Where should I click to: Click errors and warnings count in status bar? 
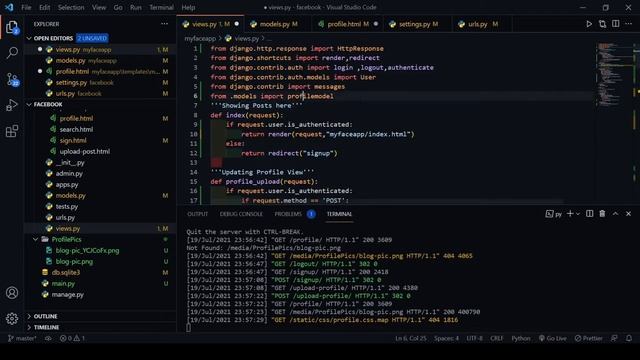click(72, 338)
